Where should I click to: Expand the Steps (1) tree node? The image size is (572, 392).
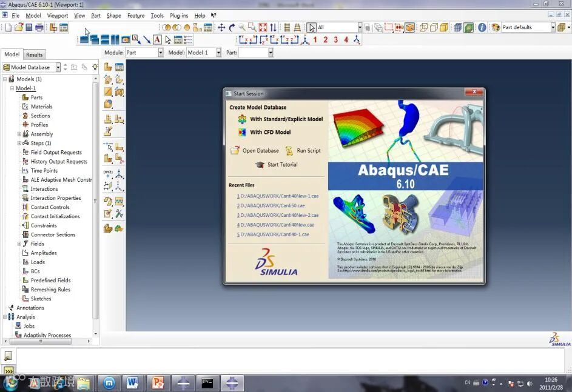coord(19,143)
